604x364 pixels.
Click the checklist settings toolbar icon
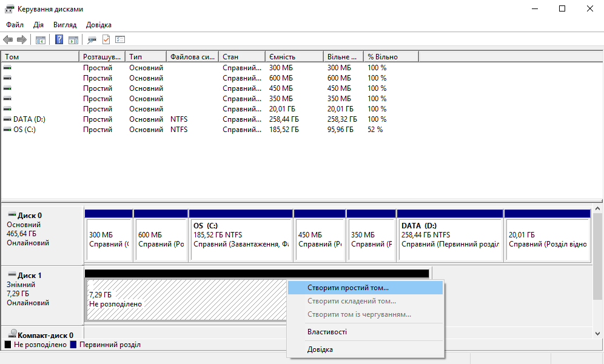120,40
